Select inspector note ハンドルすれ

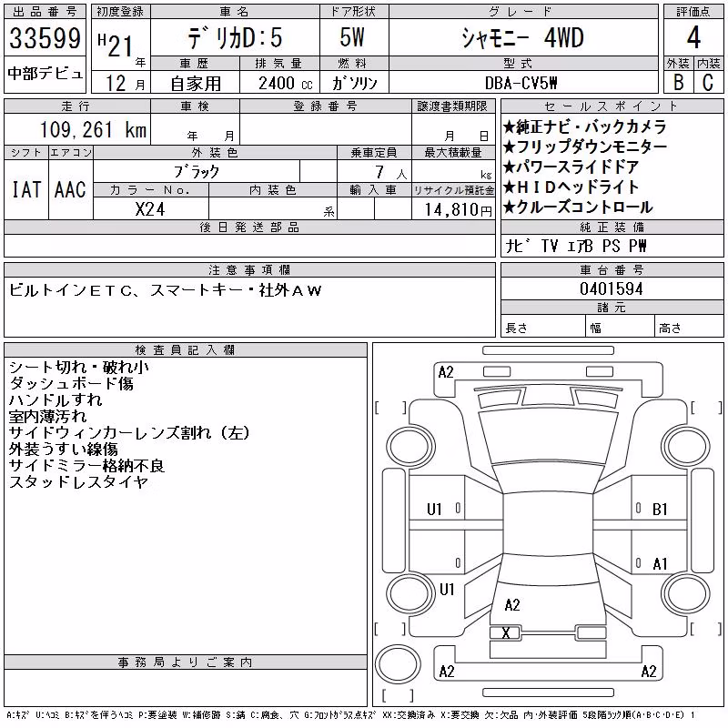click(x=56, y=399)
